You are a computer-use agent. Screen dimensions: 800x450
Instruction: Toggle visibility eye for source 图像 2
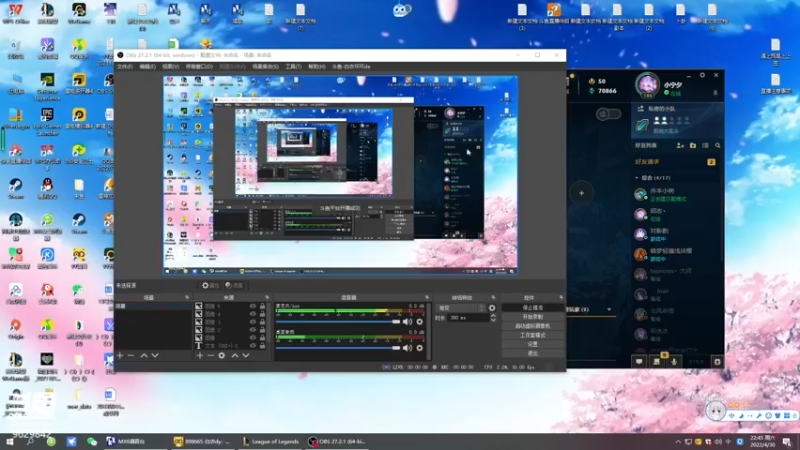[x=253, y=330]
